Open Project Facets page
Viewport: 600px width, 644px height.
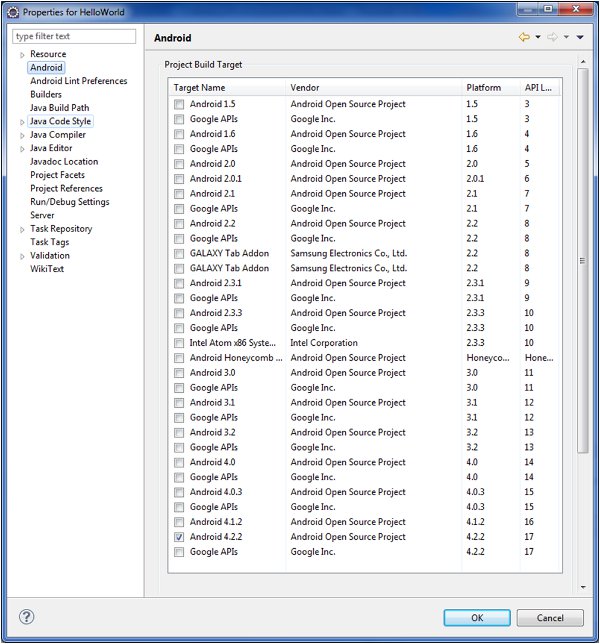pos(57,175)
